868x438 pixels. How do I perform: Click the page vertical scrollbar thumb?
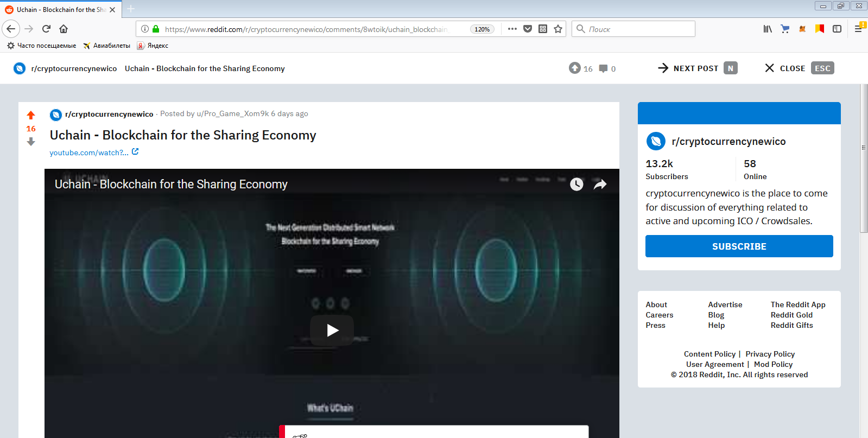864,158
